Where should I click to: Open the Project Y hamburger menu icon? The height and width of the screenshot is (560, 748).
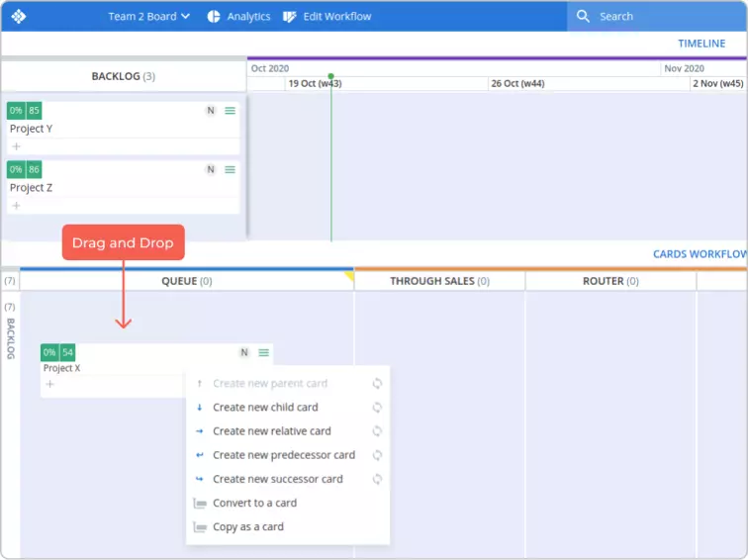[x=231, y=111]
